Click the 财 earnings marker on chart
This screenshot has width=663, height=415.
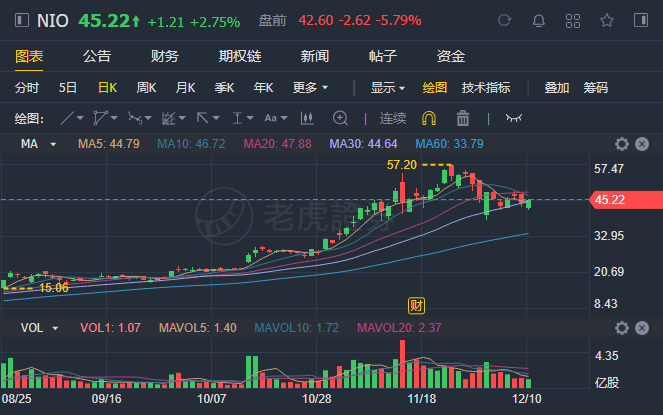(x=416, y=306)
